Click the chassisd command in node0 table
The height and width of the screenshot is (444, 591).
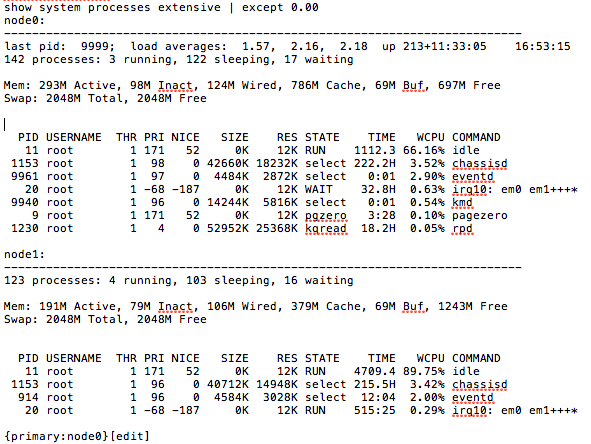coord(479,164)
